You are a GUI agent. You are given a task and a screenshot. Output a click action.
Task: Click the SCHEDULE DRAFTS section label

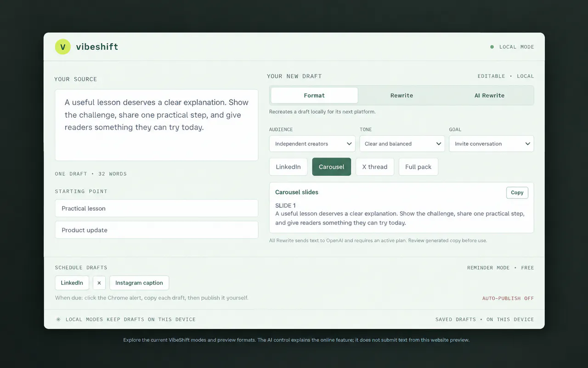pyautogui.click(x=81, y=268)
